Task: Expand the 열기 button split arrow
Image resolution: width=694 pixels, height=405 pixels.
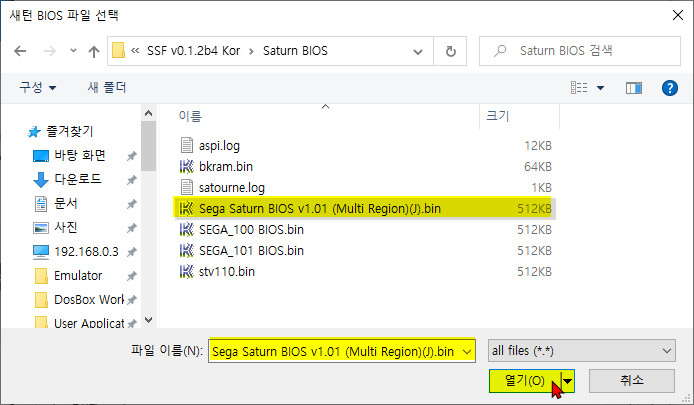Action: [x=567, y=381]
